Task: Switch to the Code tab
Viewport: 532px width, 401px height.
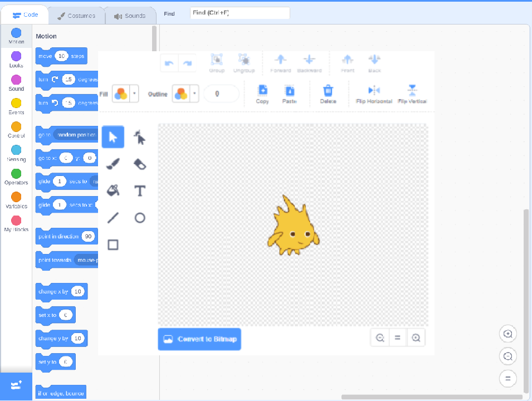Action: click(25, 15)
